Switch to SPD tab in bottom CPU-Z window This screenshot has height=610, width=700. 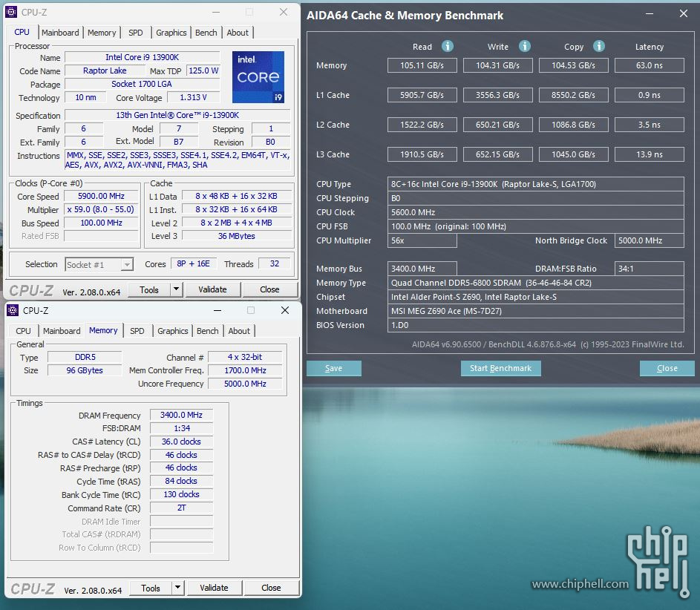point(137,331)
